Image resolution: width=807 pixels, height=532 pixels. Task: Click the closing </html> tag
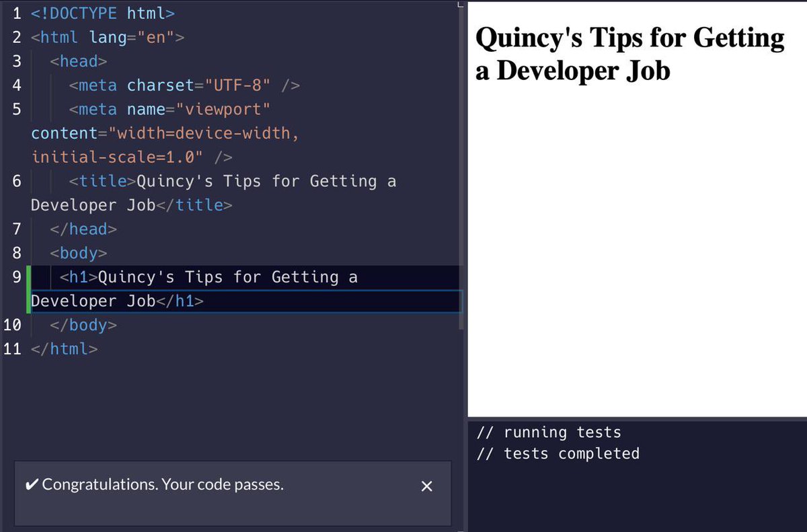point(65,350)
